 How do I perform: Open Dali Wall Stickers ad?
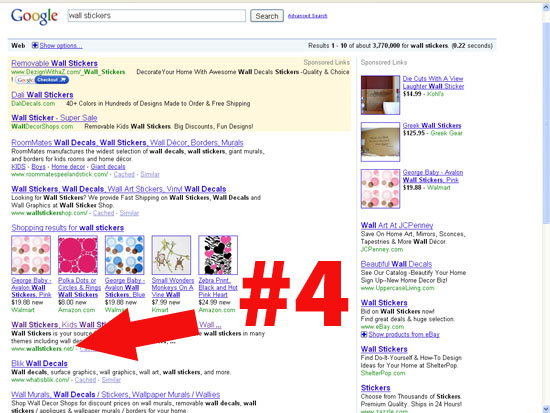(x=42, y=95)
